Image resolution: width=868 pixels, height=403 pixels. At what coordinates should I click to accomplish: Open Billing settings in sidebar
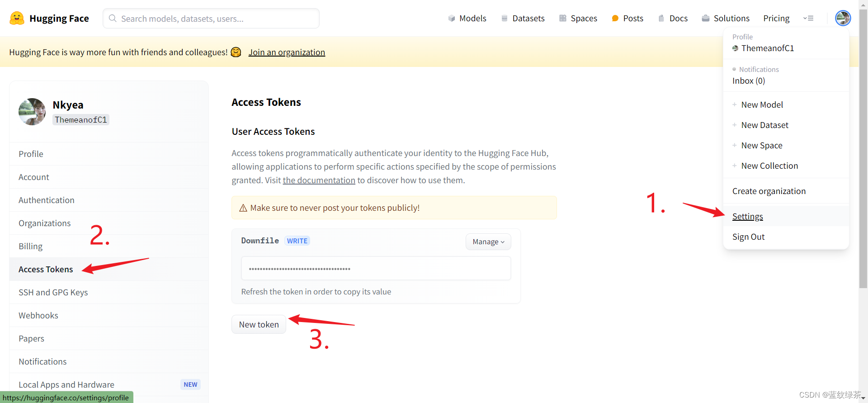(109, 246)
